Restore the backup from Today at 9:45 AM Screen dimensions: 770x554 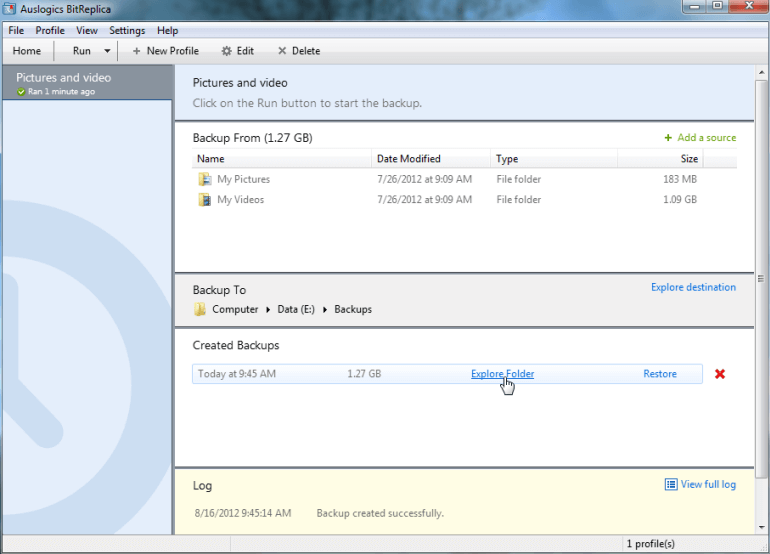660,374
